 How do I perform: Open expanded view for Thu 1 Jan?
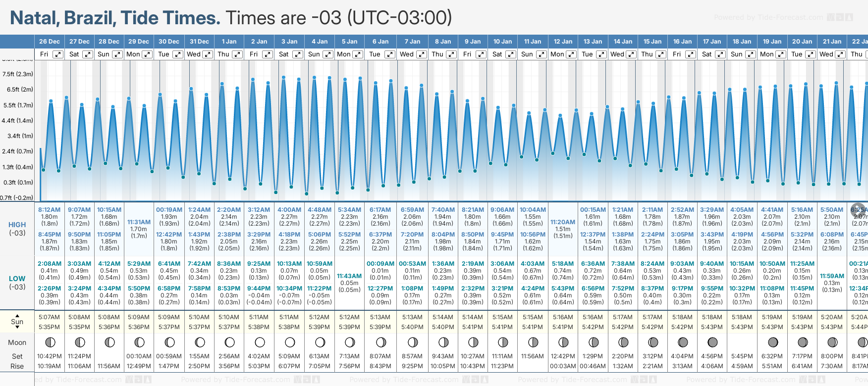pyautogui.click(x=237, y=54)
